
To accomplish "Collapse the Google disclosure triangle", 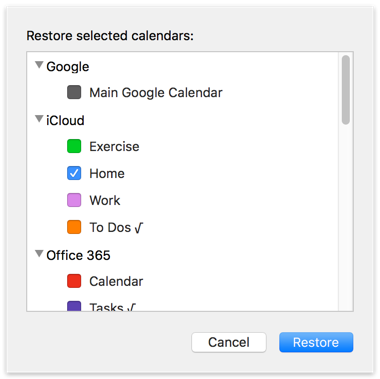I will (x=39, y=65).
